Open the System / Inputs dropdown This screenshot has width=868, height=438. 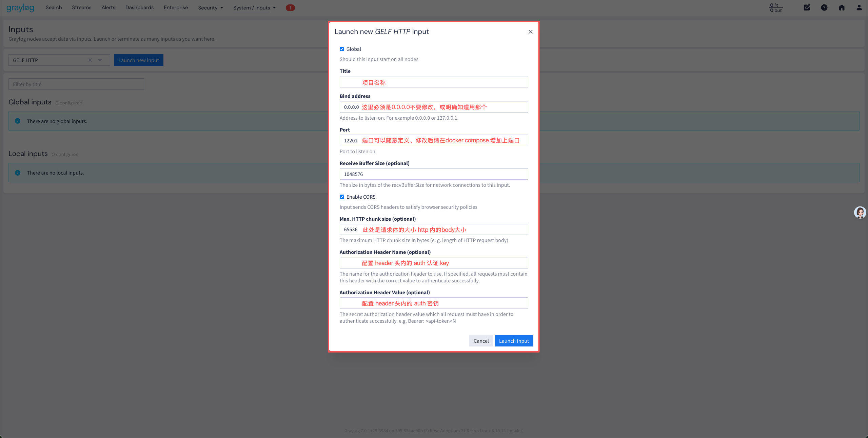pos(254,7)
